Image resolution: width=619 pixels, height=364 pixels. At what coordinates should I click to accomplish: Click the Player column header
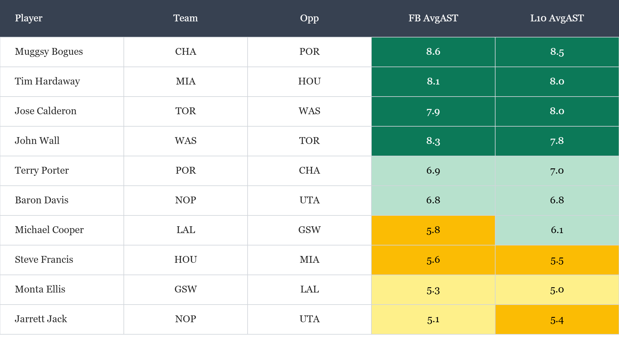click(29, 18)
